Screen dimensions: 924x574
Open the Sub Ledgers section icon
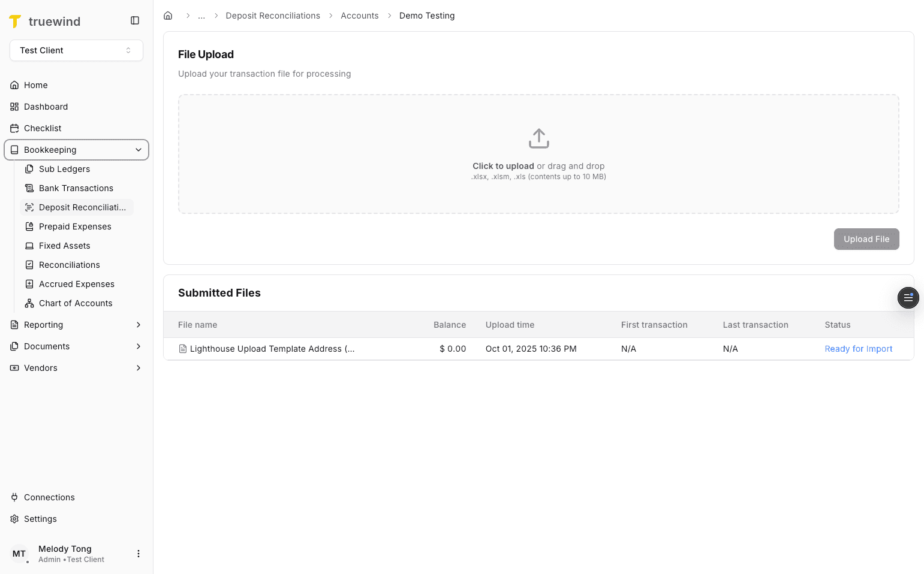(29, 169)
